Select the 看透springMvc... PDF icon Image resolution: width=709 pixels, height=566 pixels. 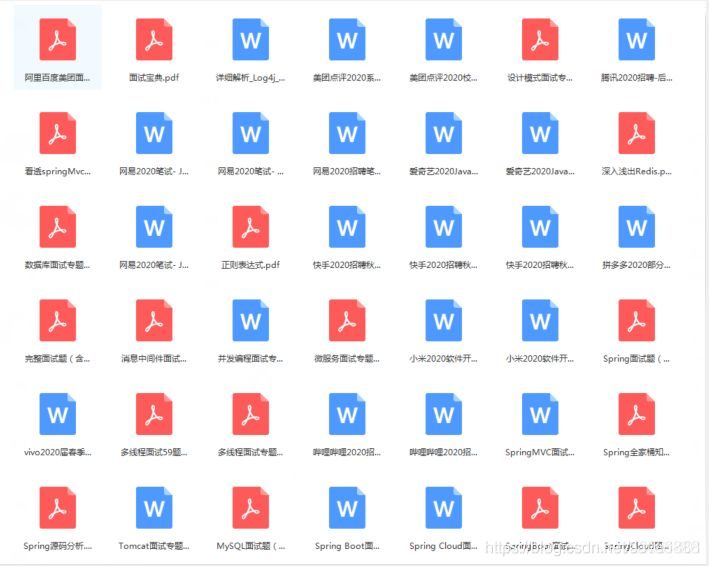pos(57,133)
